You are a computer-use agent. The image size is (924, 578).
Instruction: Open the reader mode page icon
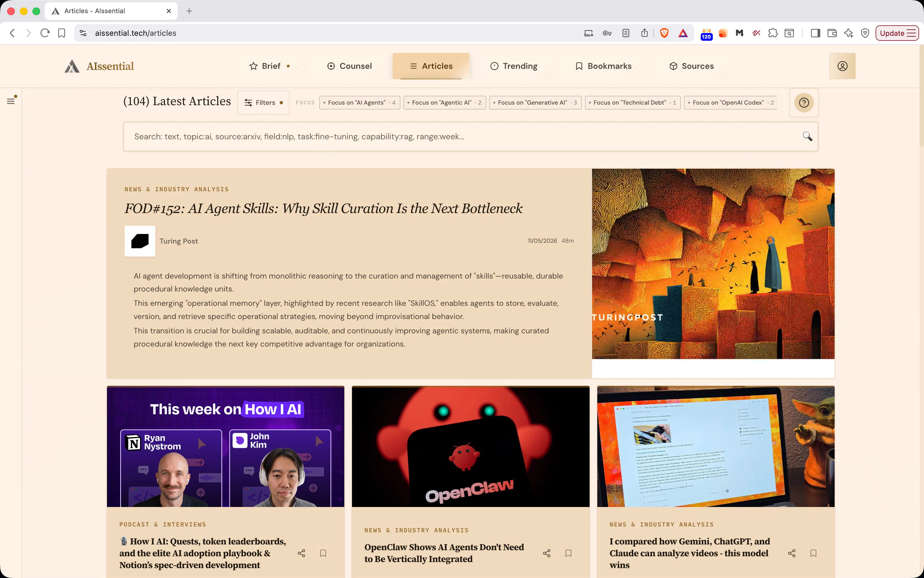626,33
